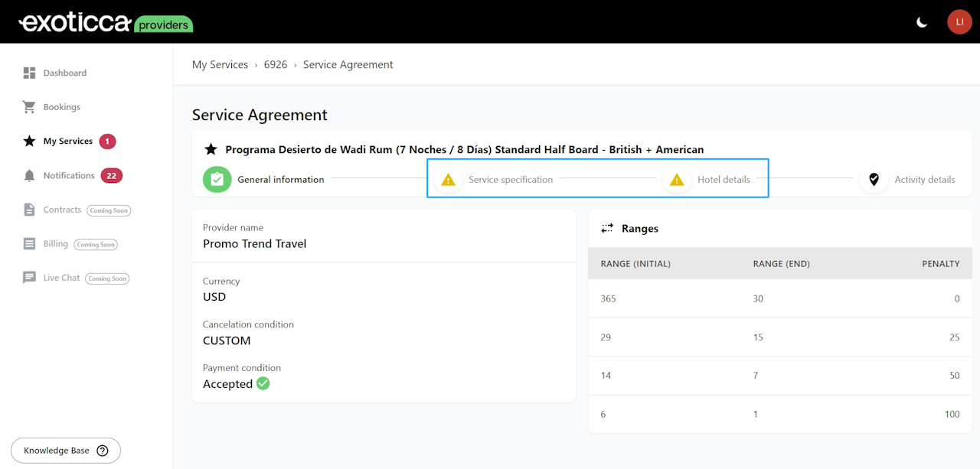Image resolution: width=980 pixels, height=469 pixels.
Task: Click the Promo Trend Travel provider name
Action: [x=255, y=244]
